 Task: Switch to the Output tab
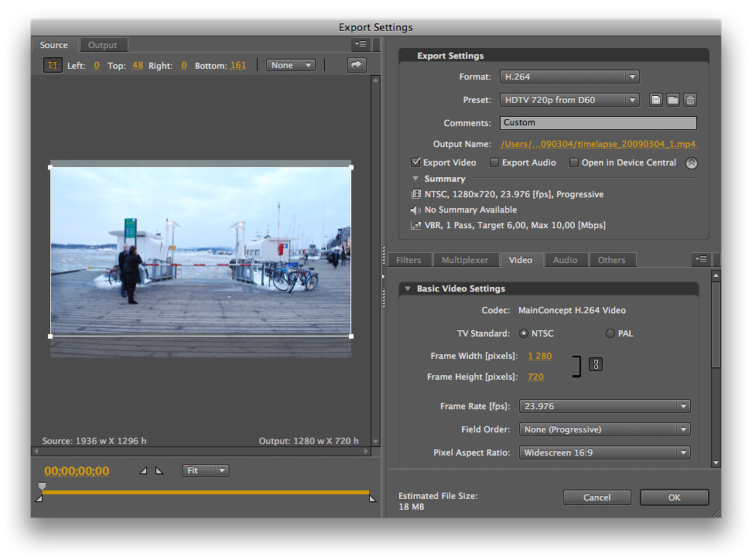(x=103, y=44)
